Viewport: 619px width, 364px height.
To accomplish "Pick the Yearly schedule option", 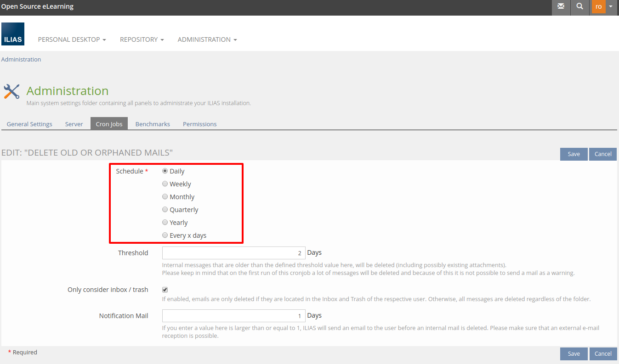I will (x=165, y=222).
